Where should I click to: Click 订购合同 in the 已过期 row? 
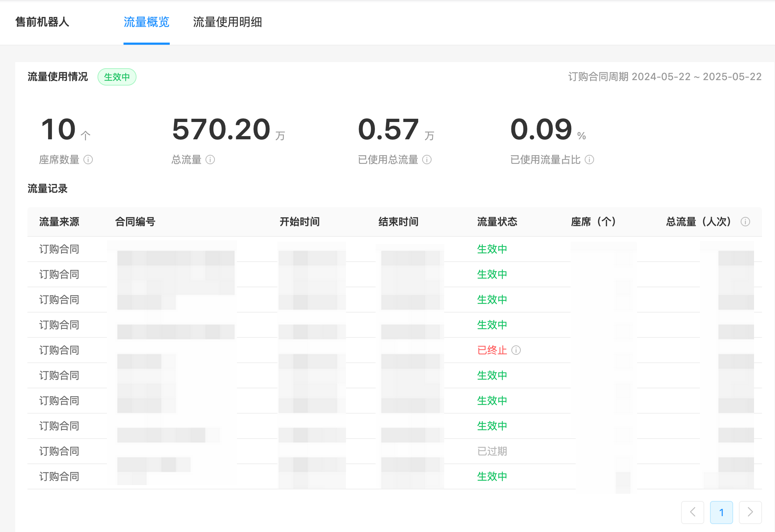point(59,451)
